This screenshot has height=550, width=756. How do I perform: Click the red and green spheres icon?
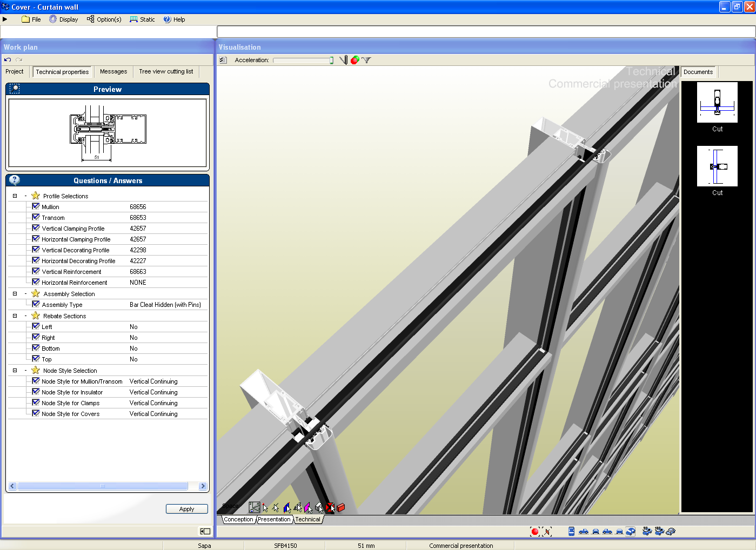[355, 60]
